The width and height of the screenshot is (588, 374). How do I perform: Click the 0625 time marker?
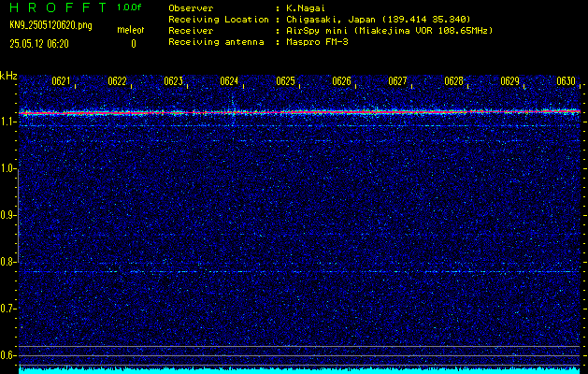click(x=285, y=81)
